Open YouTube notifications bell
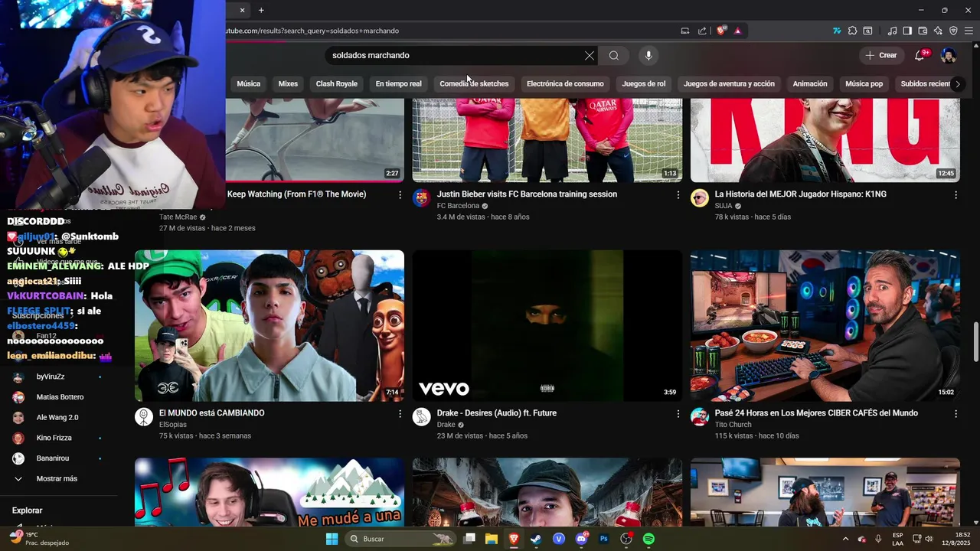This screenshot has height=551, width=980. click(920, 55)
